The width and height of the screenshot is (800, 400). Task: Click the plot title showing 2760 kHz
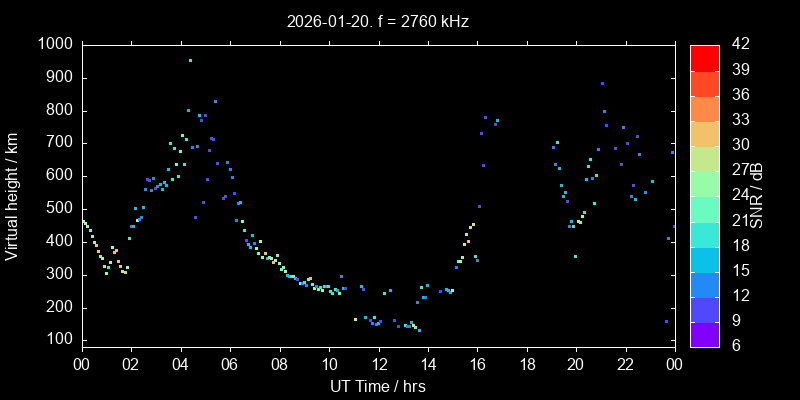378,21
